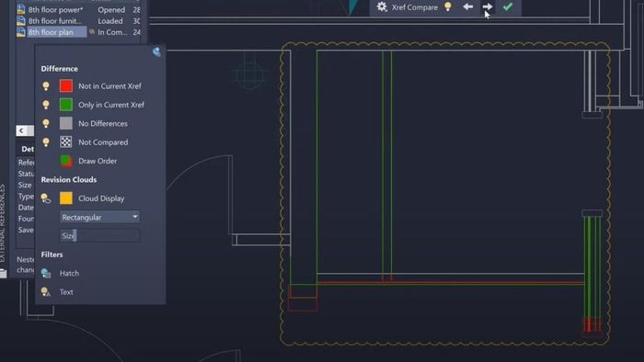Toggle Hatch filter icon
The height and width of the screenshot is (362, 644).
46,273
